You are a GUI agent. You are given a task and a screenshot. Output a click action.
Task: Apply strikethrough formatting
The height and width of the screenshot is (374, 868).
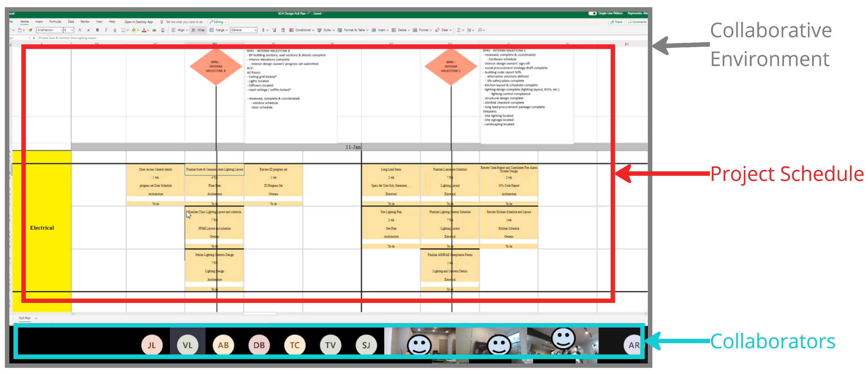(154, 30)
